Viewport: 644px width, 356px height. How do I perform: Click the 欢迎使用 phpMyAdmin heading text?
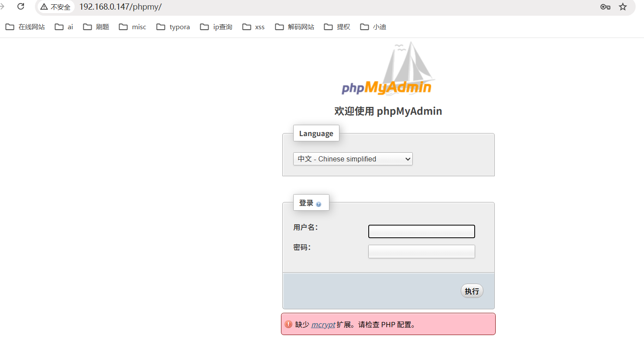pos(388,111)
